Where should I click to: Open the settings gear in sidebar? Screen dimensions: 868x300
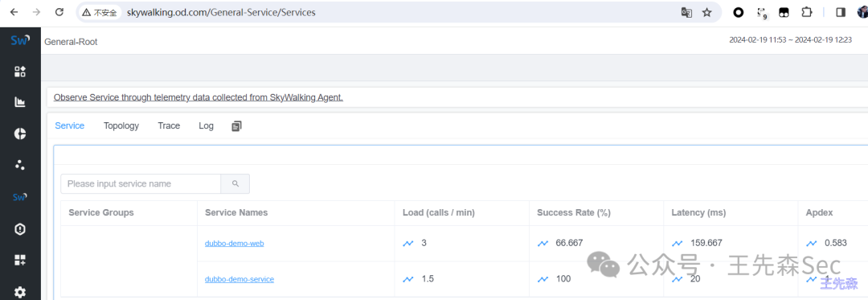(x=20, y=292)
